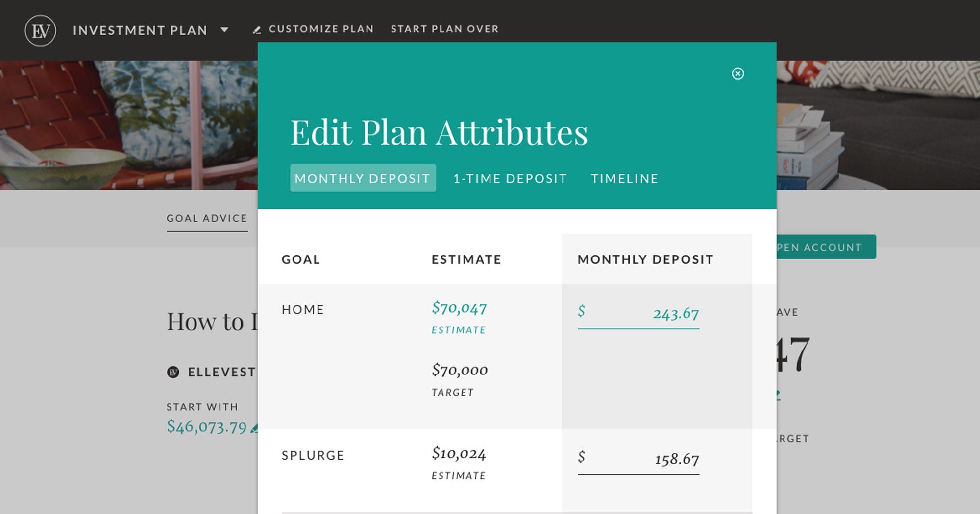The image size is (980, 514).
Task: Click the dollar sign in Splurge row
Action: 581,457
